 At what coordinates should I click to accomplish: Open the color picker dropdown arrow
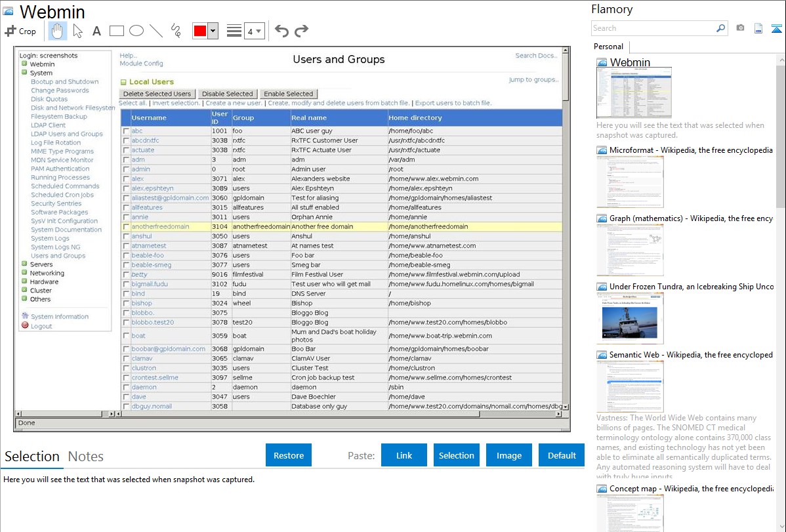point(213,31)
